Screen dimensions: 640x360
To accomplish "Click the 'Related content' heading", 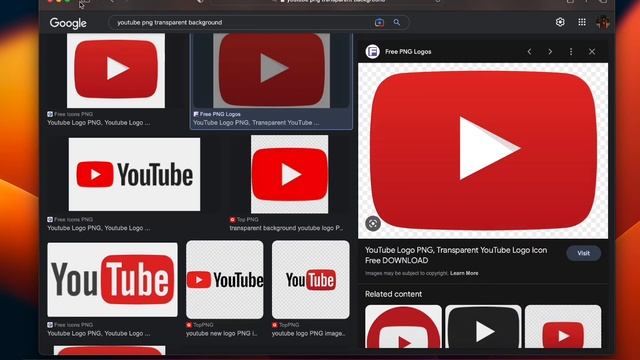I will [x=393, y=294].
